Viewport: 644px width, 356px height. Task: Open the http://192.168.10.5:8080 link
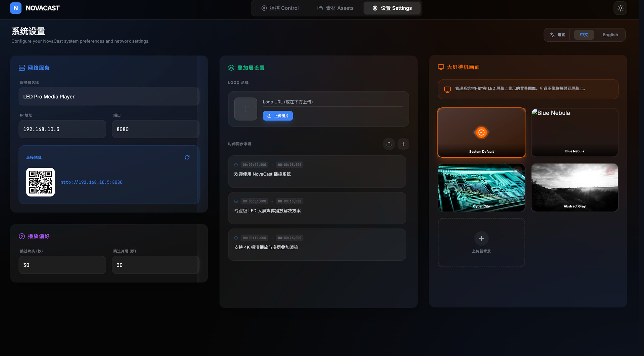click(x=91, y=182)
